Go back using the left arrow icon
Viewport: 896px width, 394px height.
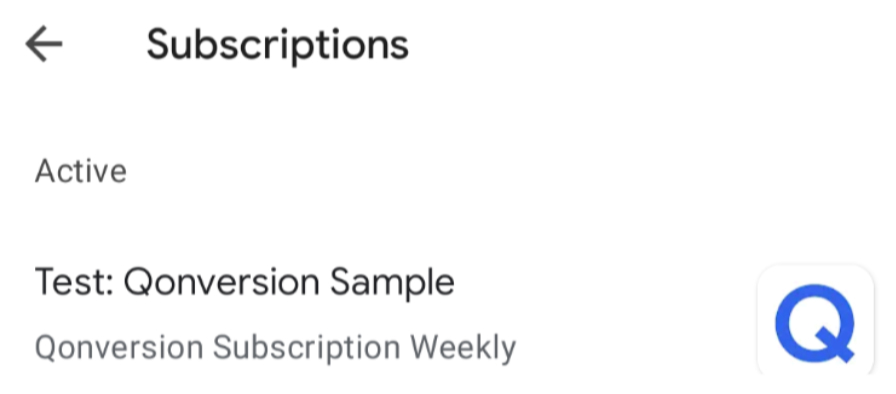44,44
